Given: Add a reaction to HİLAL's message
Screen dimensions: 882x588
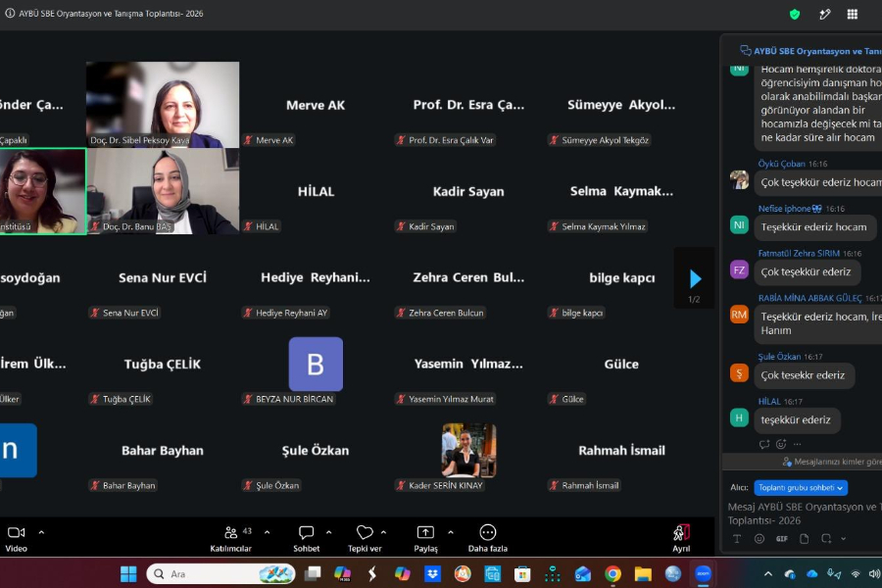Looking at the screenshot, I should [781, 444].
